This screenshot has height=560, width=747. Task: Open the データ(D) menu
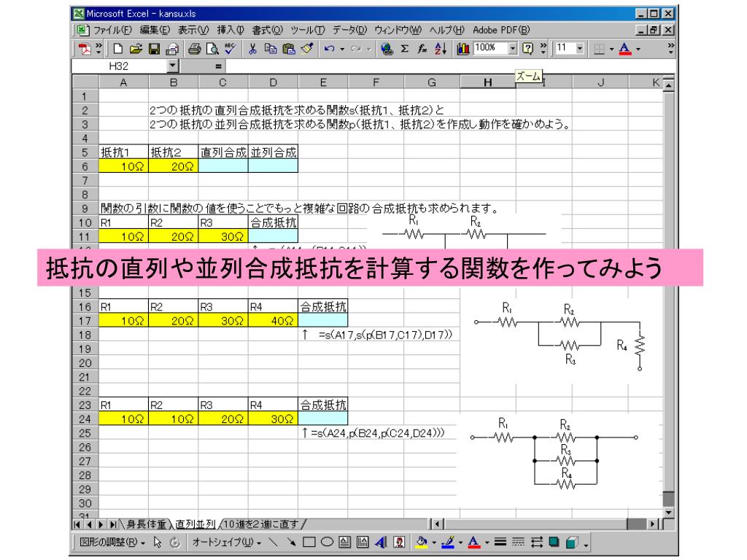tap(349, 30)
